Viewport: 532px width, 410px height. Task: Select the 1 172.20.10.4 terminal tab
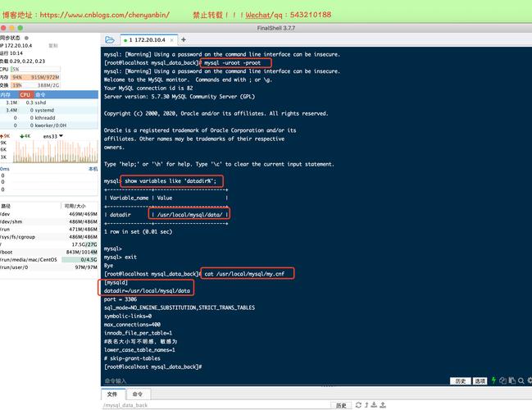point(148,40)
